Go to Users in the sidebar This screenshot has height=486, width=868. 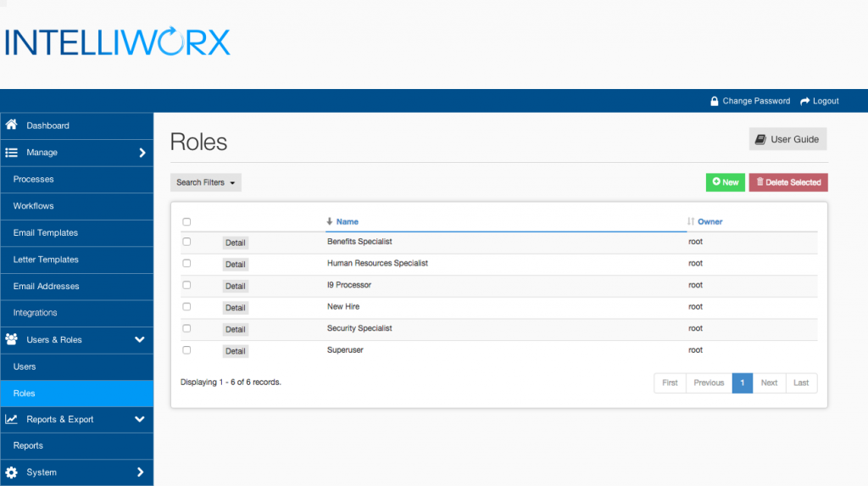click(x=77, y=367)
